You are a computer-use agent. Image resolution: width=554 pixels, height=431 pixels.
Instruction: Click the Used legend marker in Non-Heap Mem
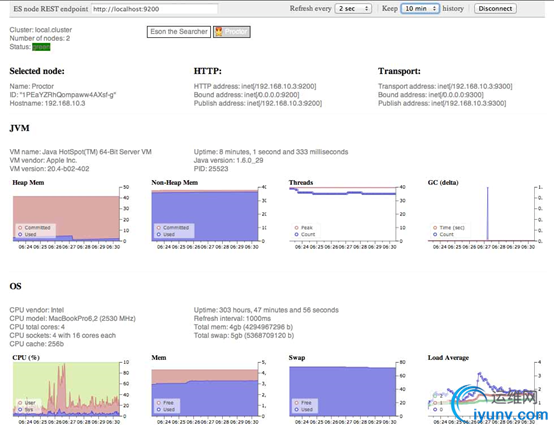[159, 235]
